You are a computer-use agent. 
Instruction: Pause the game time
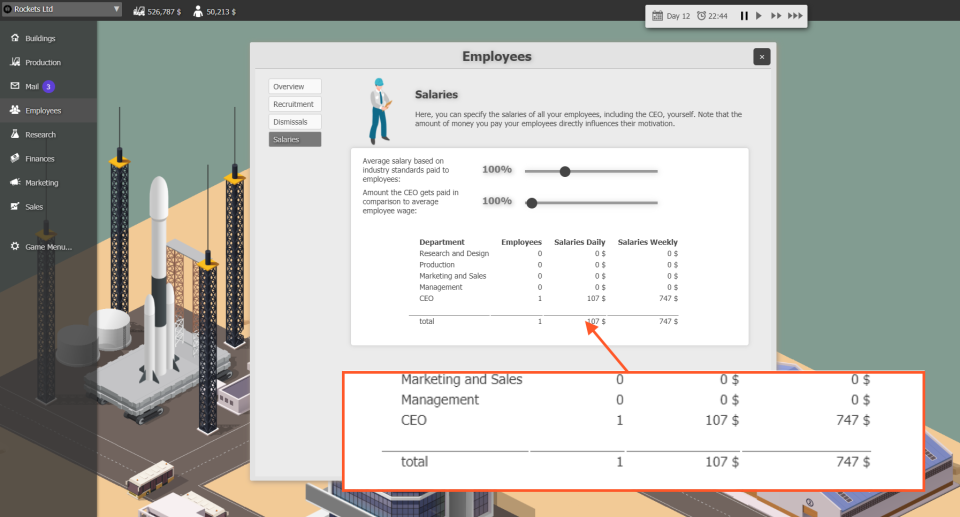(x=744, y=16)
